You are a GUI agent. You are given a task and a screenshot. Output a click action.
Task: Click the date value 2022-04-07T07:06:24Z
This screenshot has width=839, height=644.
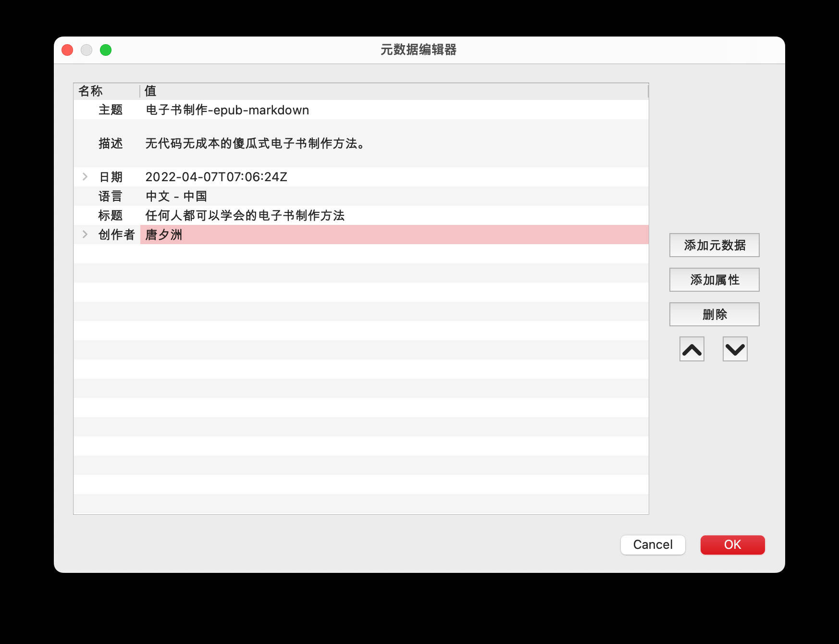[x=216, y=177]
